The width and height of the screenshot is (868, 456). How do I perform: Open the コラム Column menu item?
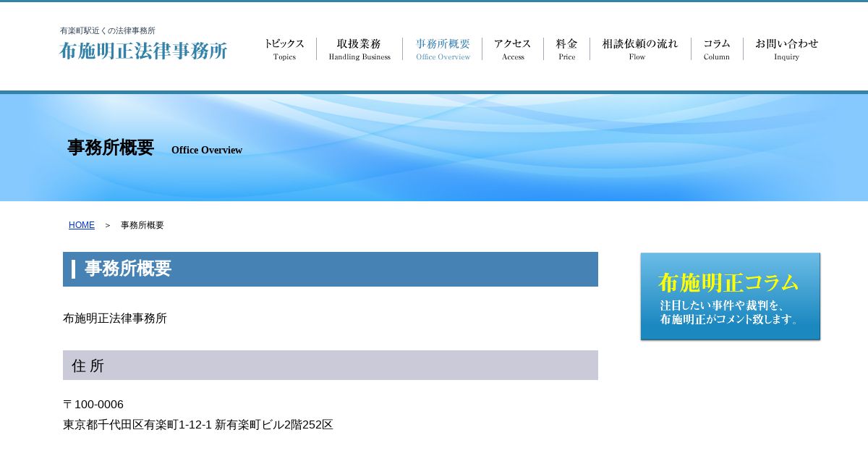717,48
